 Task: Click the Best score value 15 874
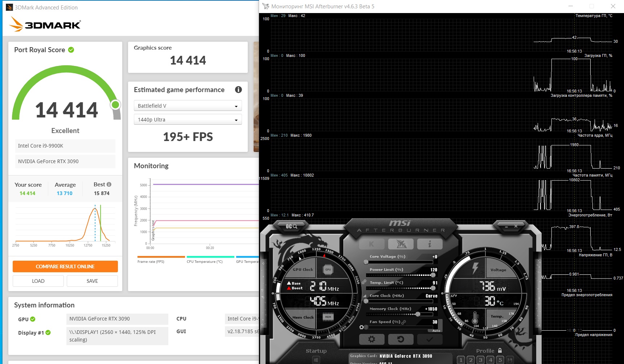tap(102, 193)
